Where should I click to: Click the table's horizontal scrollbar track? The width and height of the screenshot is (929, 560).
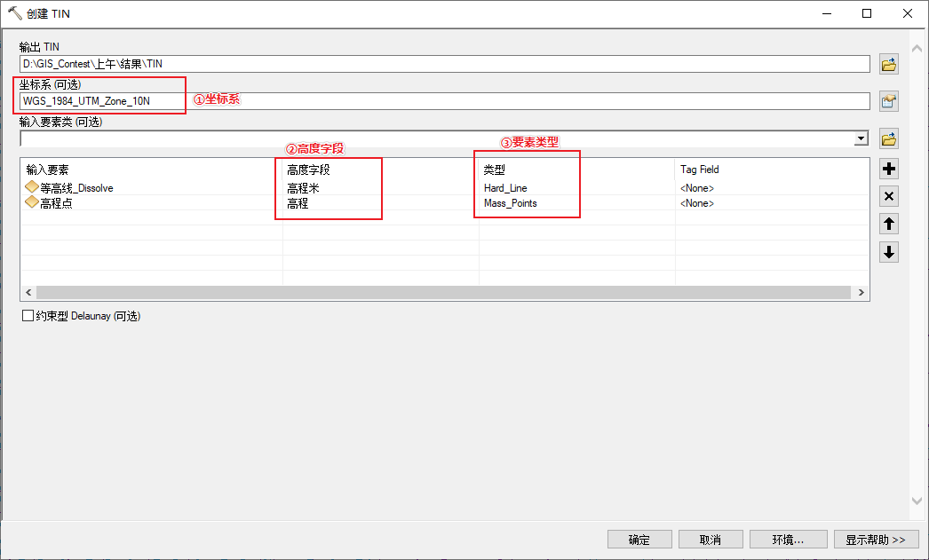[x=443, y=293]
